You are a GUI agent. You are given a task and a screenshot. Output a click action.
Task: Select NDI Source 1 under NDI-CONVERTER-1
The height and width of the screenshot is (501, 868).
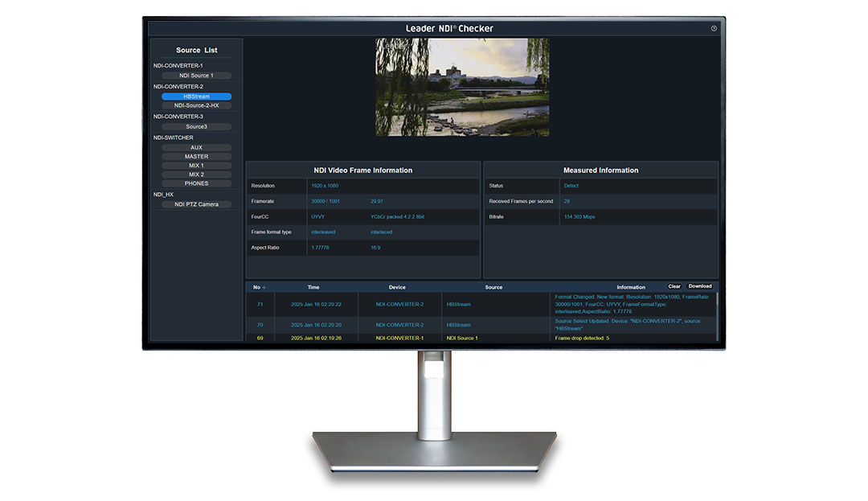coord(196,76)
